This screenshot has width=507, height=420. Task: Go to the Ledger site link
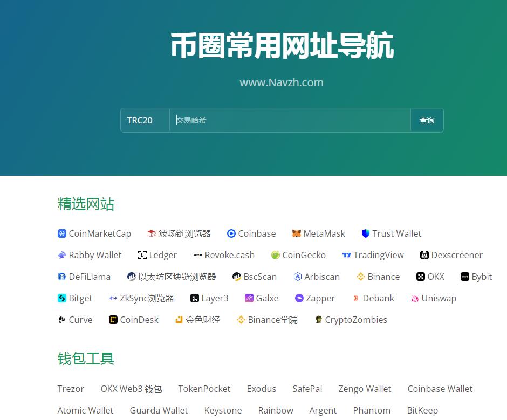[x=163, y=255]
